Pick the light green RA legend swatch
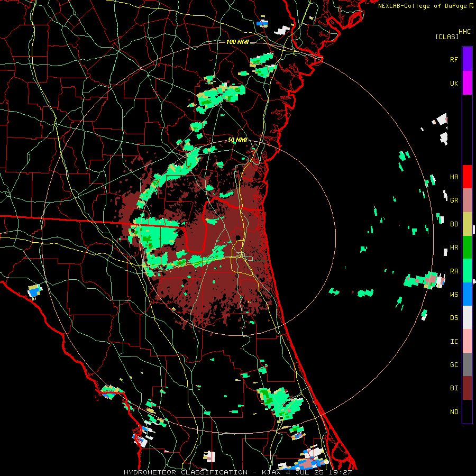 point(467,271)
